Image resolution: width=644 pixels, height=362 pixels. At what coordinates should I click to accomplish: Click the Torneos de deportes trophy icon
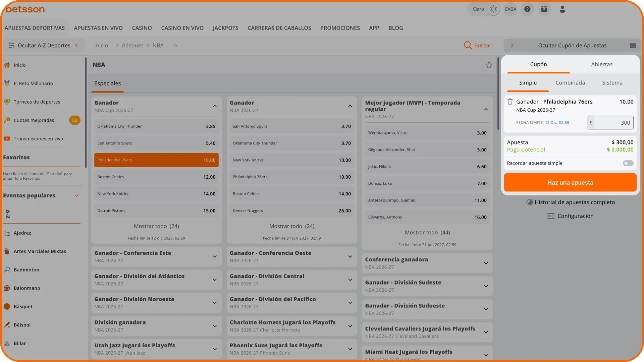[7, 102]
